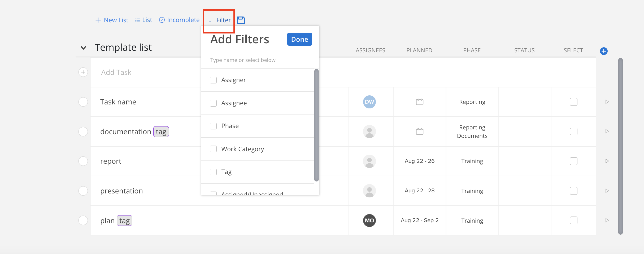Click the calendar icon on documentation row
The height and width of the screenshot is (254, 644).
(x=420, y=132)
